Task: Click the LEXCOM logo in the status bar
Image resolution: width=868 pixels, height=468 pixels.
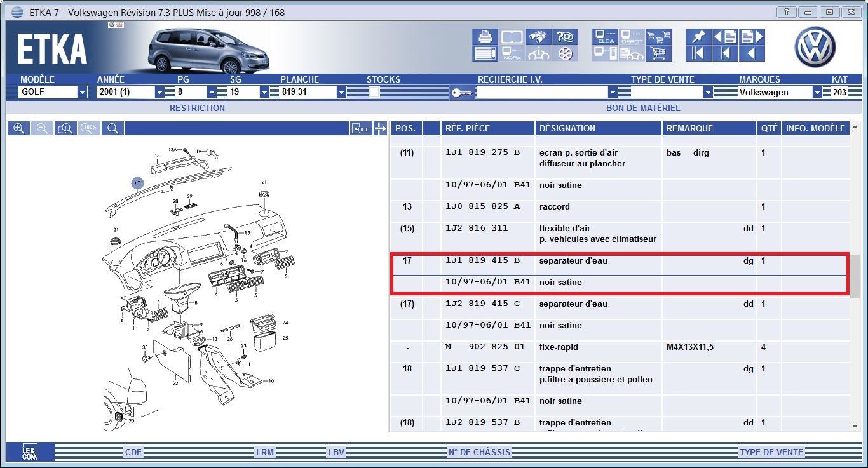Action: coord(29,451)
